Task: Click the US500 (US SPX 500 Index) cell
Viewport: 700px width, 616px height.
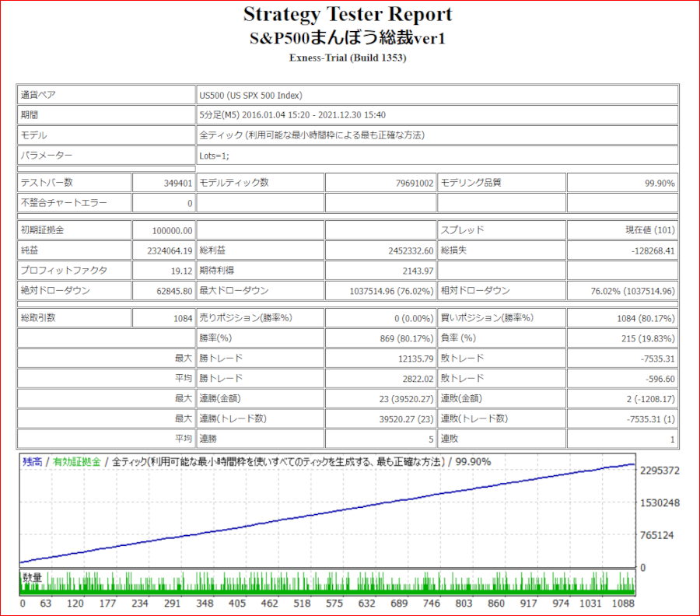Action: pyautogui.click(x=250, y=95)
